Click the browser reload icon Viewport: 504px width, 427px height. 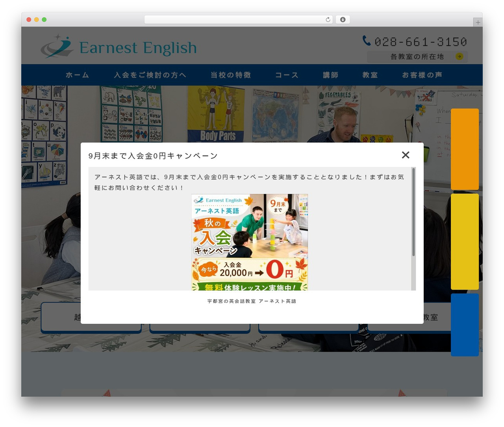328,20
